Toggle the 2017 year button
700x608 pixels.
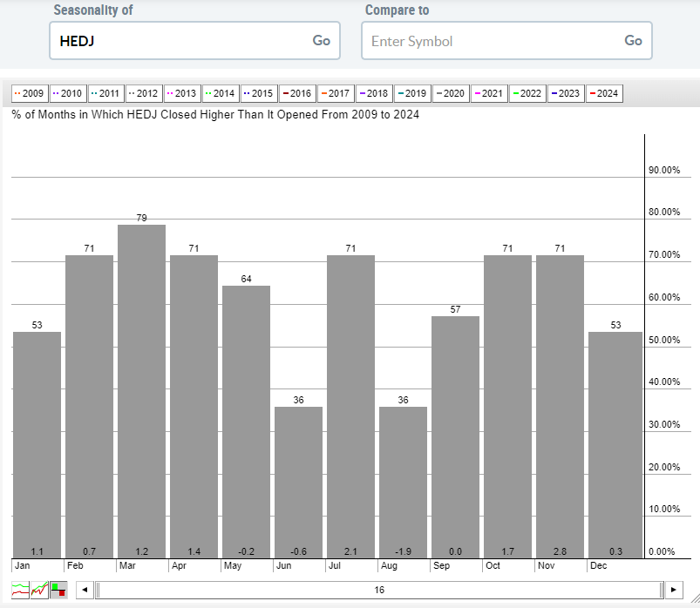tap(336, 93)
